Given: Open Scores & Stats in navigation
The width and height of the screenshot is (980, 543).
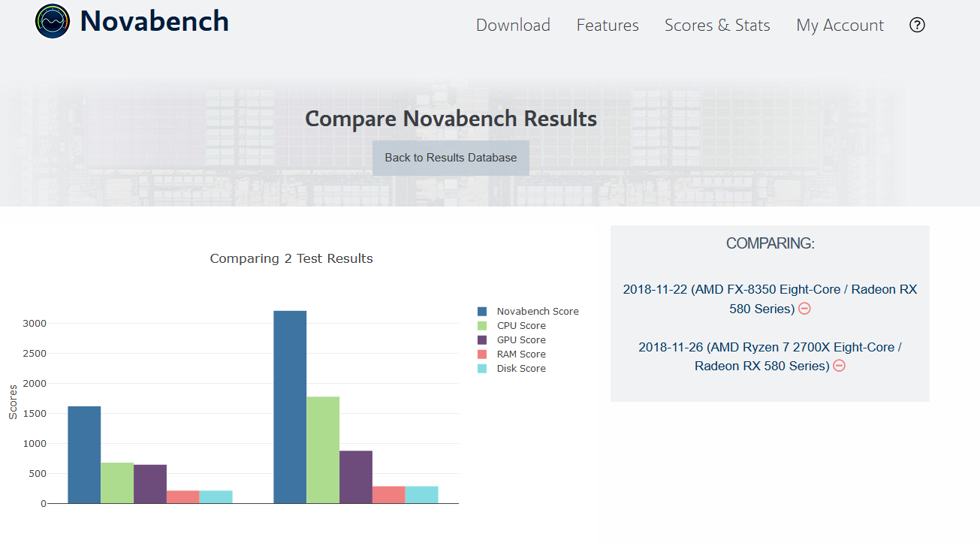Looking at the screenshot, I should pos(717,26).
